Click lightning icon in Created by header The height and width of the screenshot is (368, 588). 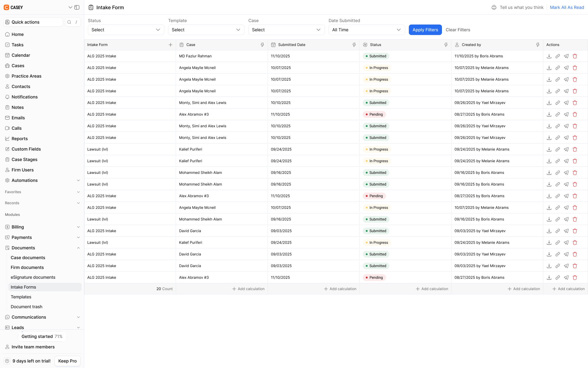pos(538,45)
